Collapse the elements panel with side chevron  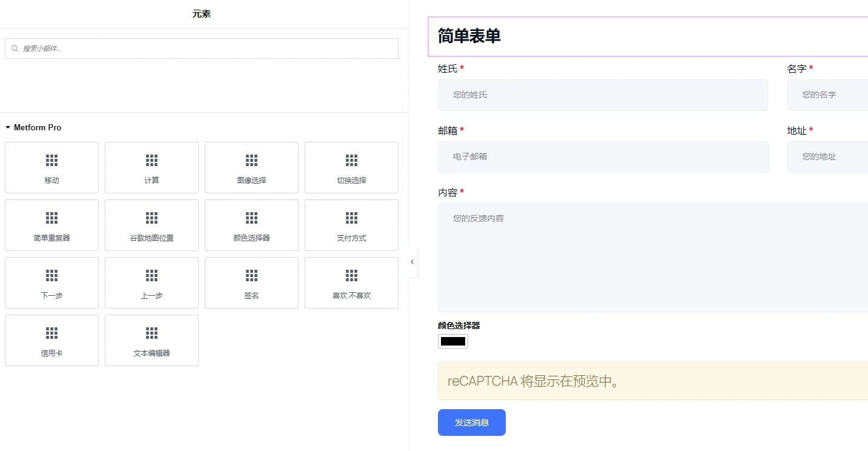point(412,262)
